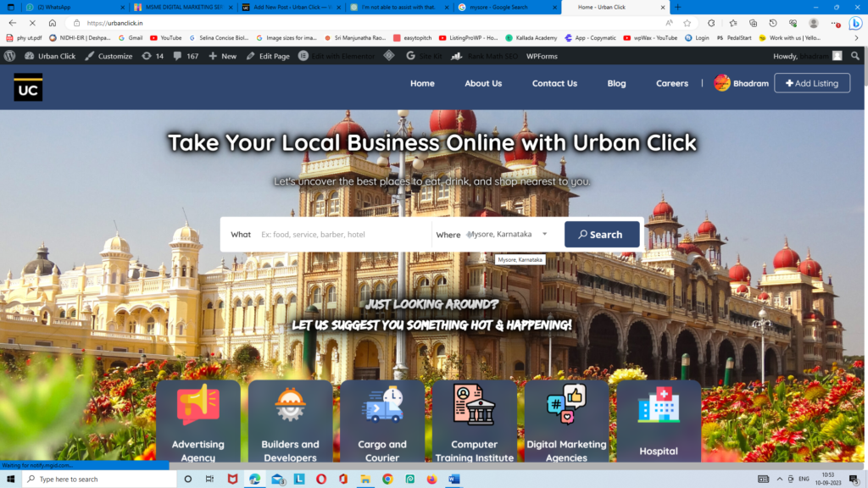868x488 pixels.
Task: Click Edit with Elementor
Action: tap(337, 56)
